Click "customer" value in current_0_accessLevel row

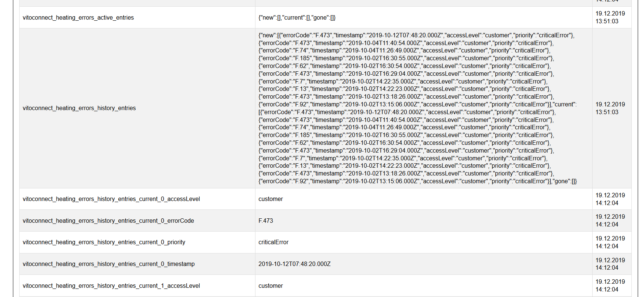tap(271, 199)
